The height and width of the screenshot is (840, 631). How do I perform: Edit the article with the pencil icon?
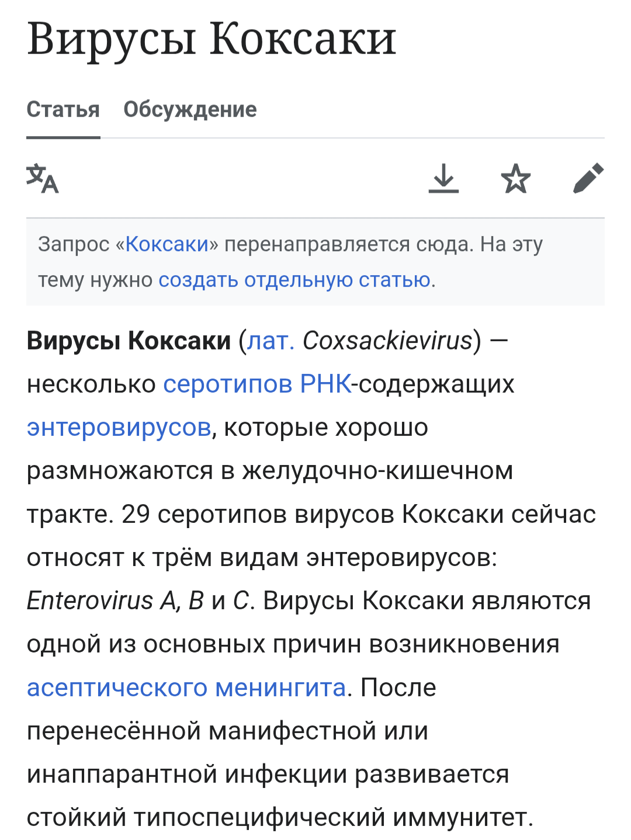click(588, 178)
